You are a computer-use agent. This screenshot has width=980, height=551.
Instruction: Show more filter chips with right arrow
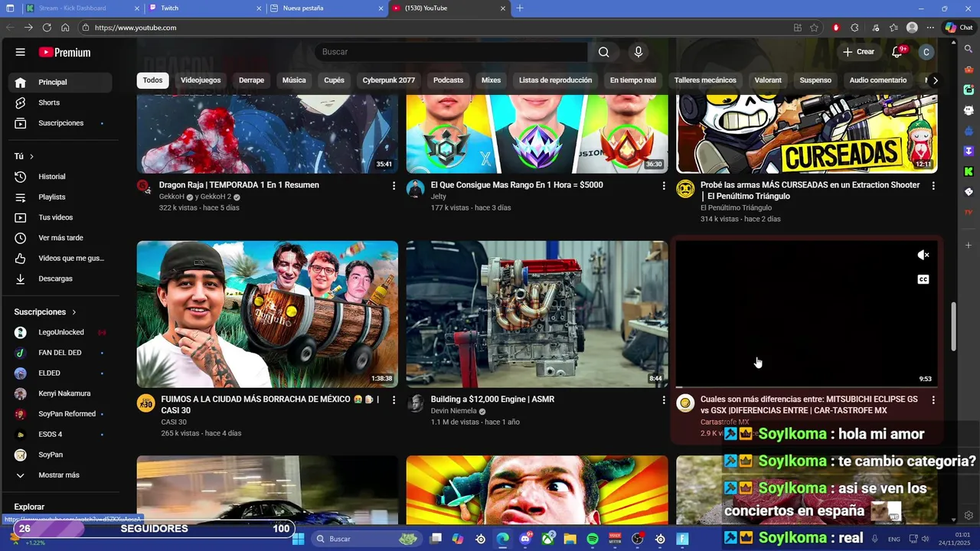[935, 80]
